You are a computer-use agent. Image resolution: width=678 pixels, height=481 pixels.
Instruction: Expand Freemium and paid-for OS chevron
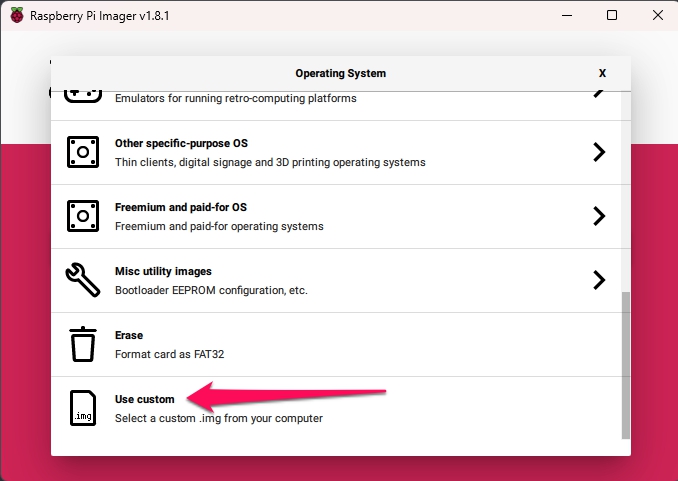point(599,216)
